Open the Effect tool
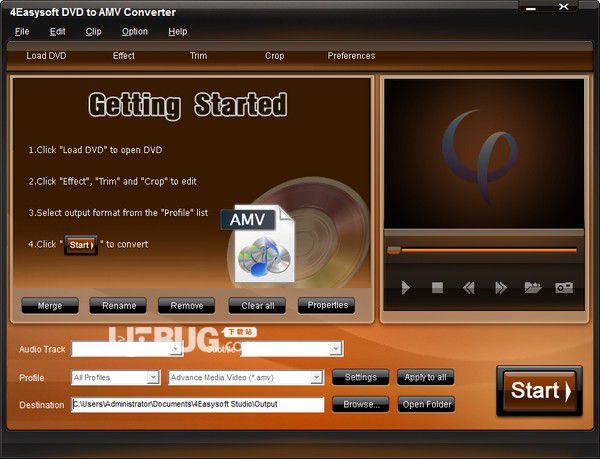The image size is (600, 459). click(124, 56)
